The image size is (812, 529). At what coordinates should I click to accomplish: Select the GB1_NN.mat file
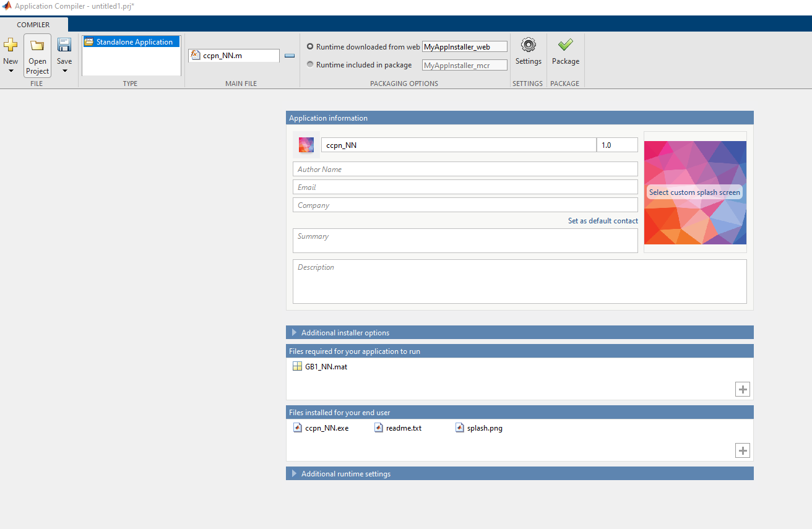click(x=320, y=367)
